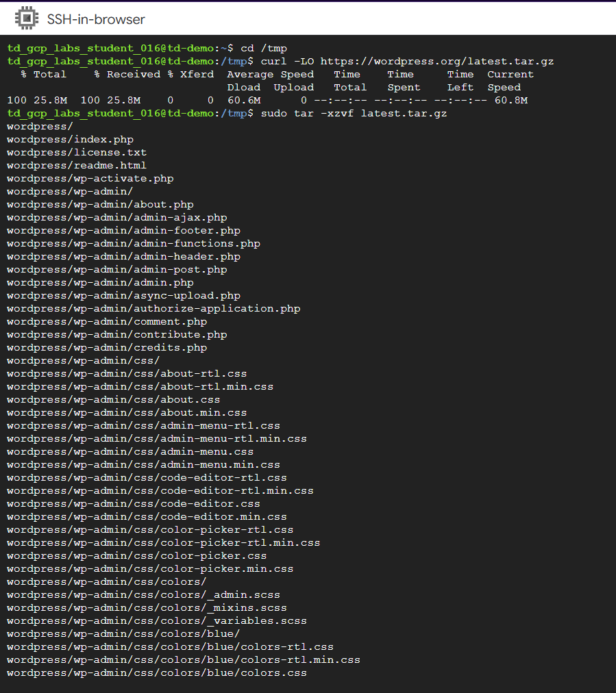Click the SSH-in-browser chip icon
This screenshot has width=616, height=693.
pos(27,18)
